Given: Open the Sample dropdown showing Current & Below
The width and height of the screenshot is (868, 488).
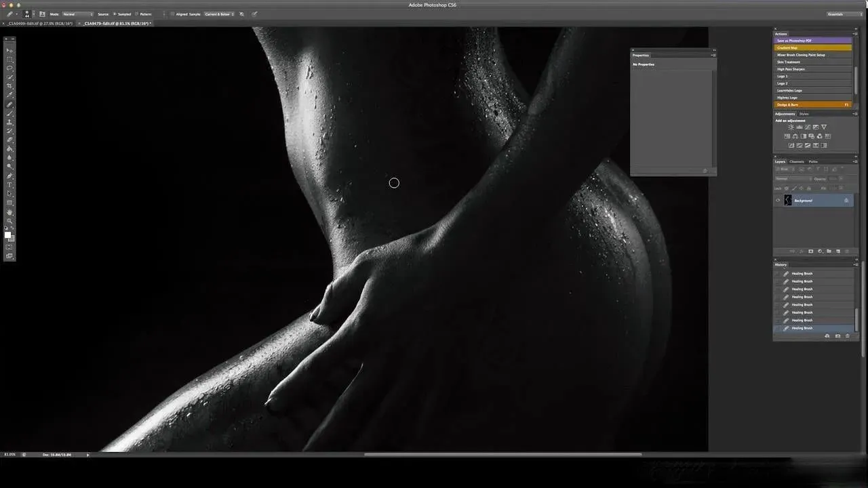Looking at the screenshot, I should pos(219,14).
